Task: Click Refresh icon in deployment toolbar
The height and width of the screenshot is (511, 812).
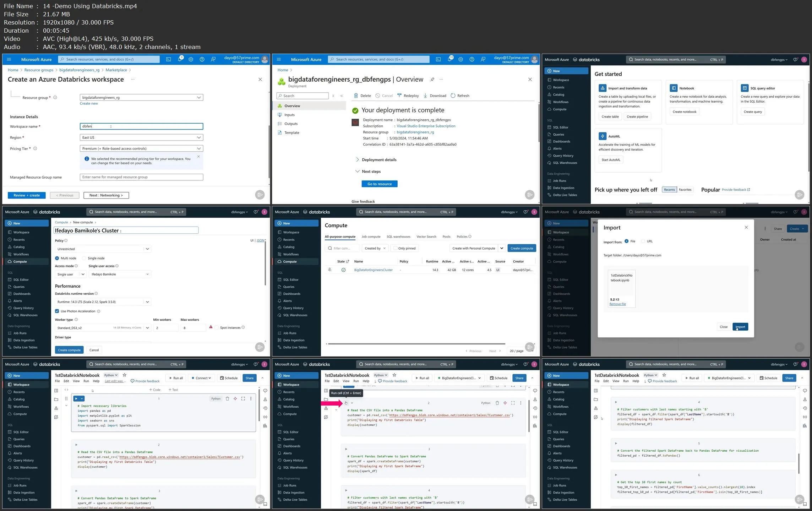Action: pos(453,96)
